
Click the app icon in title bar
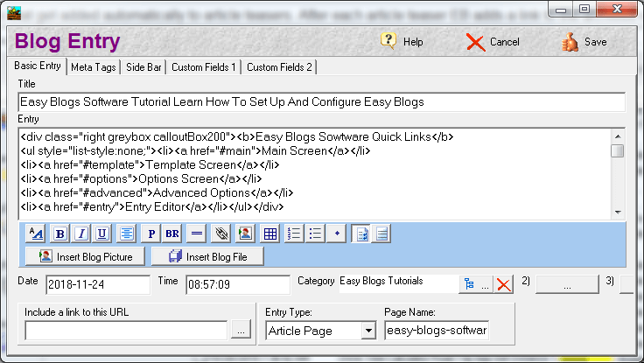point(14,12)
